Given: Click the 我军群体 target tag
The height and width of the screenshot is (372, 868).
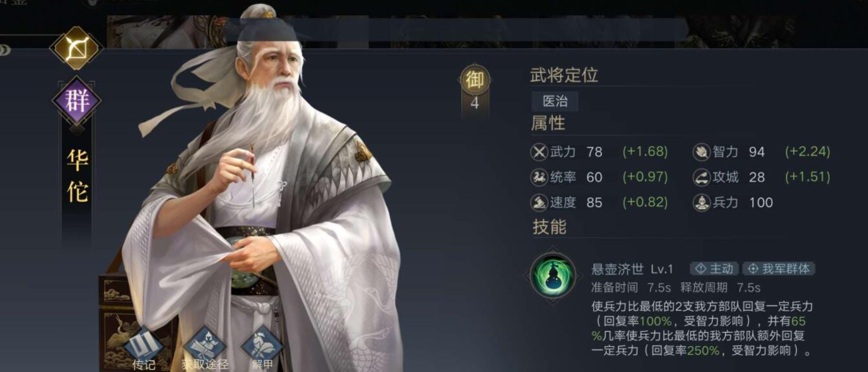Looking at the screenshot, I should [779, 268].
